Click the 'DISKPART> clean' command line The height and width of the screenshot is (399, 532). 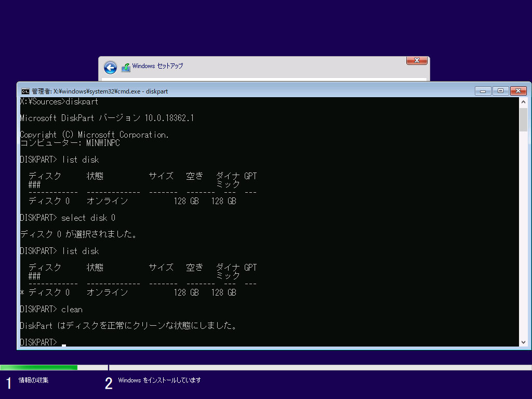(x=51, y=310)
